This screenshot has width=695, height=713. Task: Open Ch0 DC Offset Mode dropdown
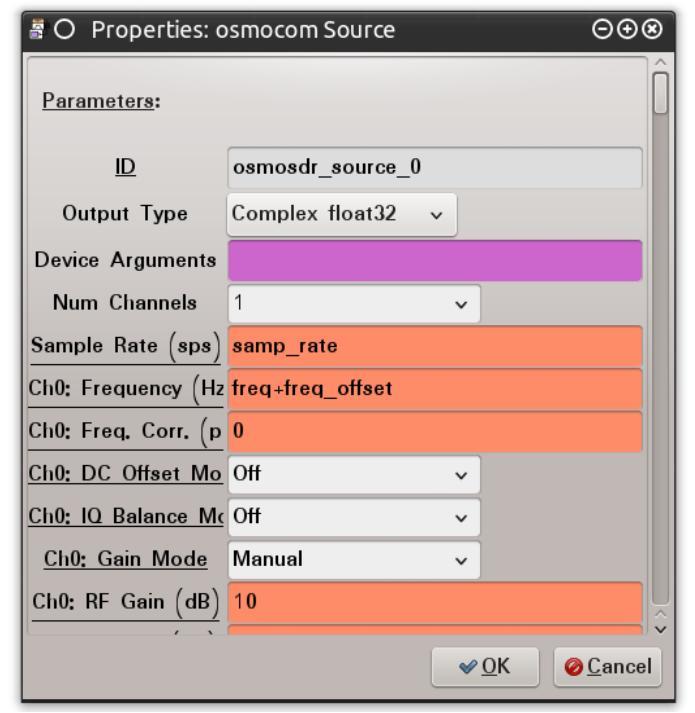pos(354,474)
